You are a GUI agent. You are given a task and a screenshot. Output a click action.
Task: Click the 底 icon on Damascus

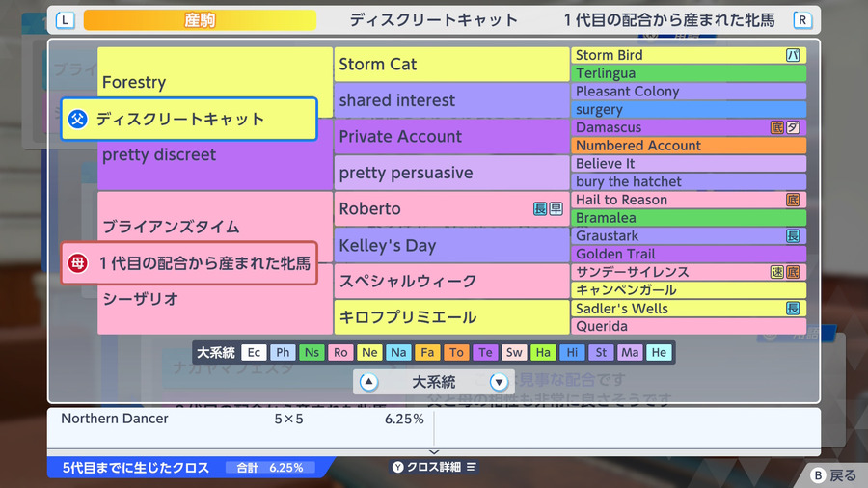777,127
